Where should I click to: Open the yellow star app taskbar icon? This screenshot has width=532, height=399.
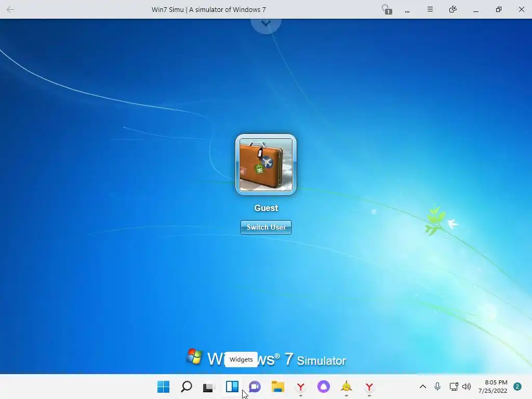[x=347, y=387]
